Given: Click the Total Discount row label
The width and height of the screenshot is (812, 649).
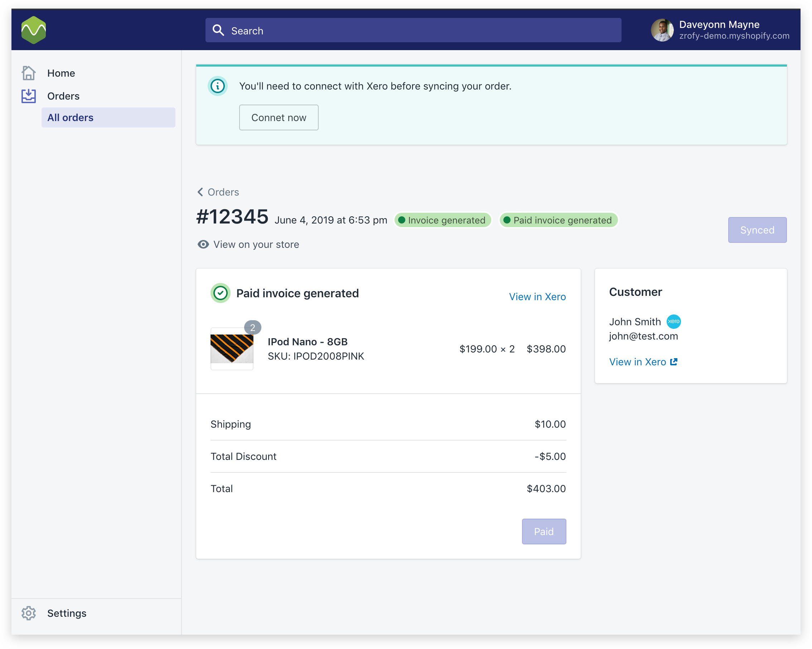Looking at the screenshot, I should 243,457.
